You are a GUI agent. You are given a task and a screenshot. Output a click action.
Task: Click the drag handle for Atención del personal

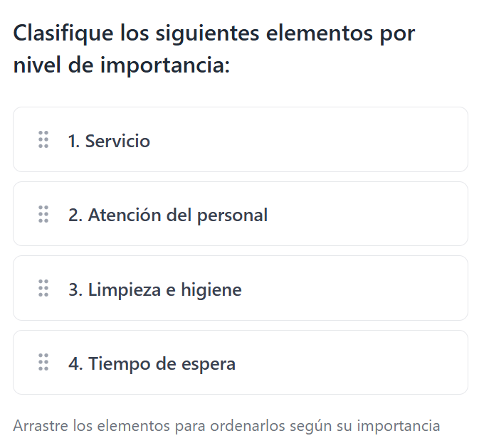[x=43, y=214]
